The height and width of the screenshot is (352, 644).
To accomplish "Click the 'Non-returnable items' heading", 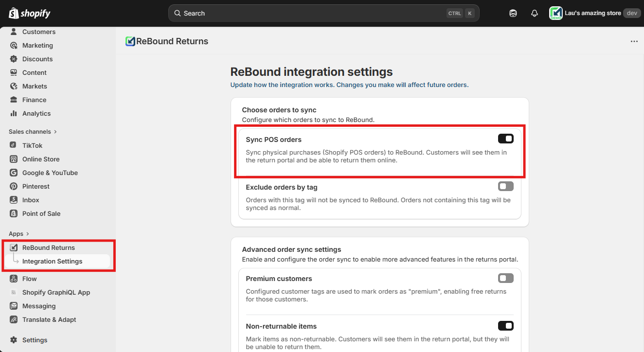I will tap(281, 326).
